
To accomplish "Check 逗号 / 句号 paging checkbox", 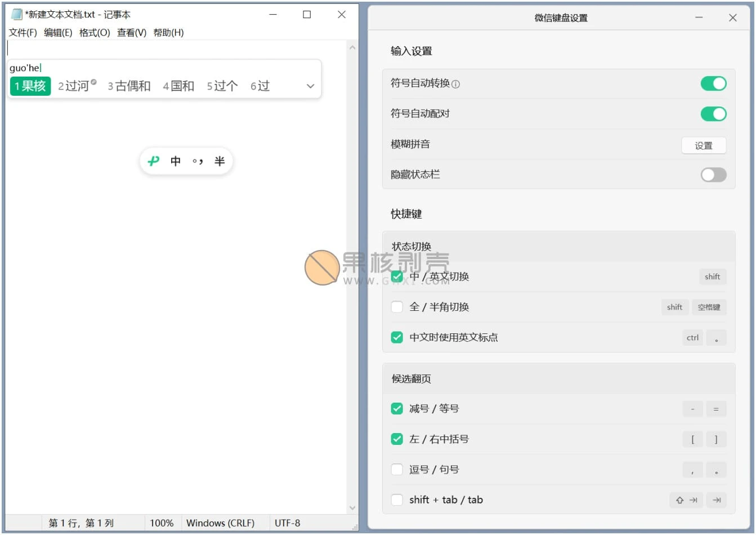I will 397,469.
